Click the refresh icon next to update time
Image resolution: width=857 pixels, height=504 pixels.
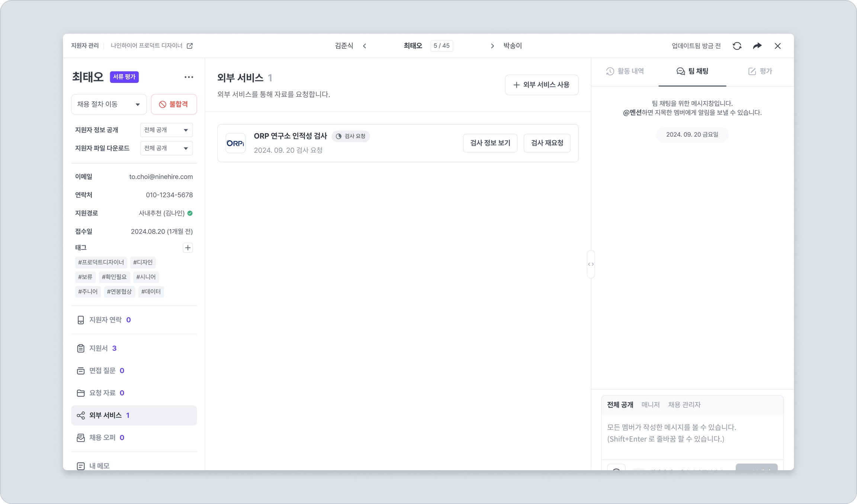pos(737,46)
